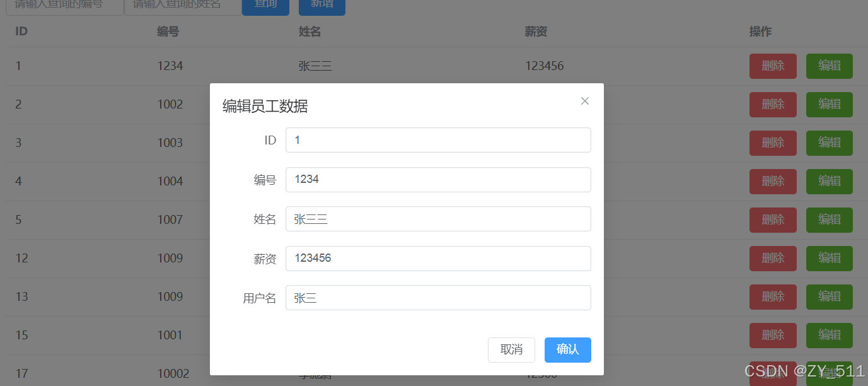Click the 1007 number cell
Image resolution: width=868 pixels, height=386 pixels.
click(170, 220)
